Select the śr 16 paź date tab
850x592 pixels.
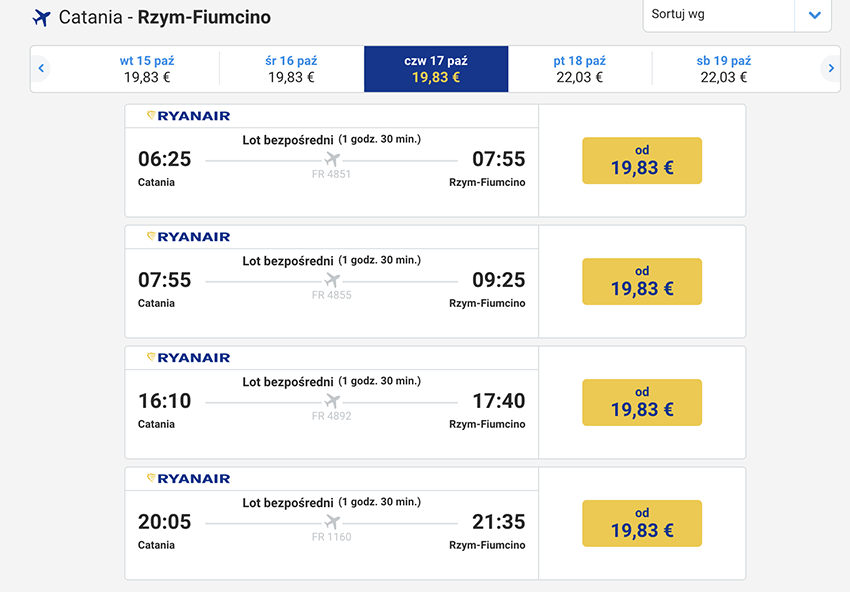(291, 69)
